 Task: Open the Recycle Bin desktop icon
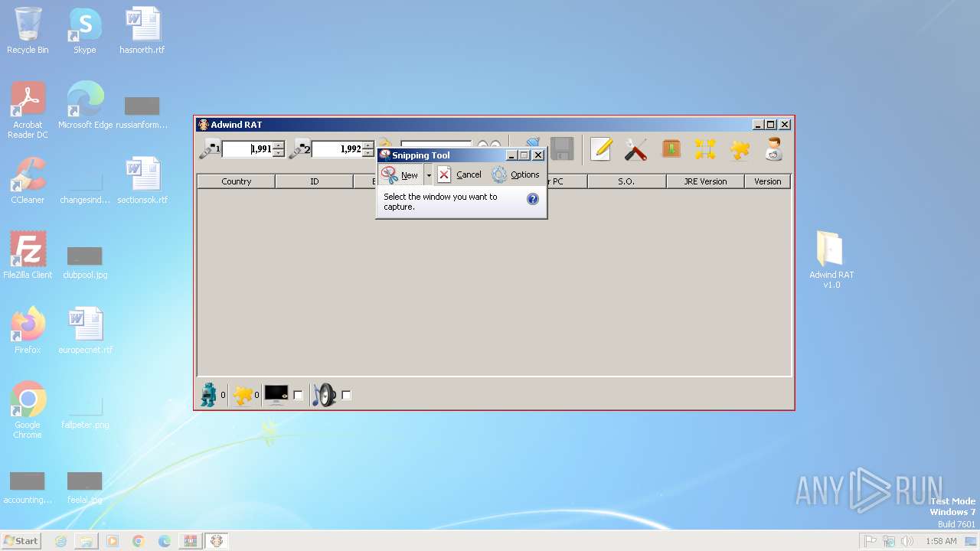pyautogui.click(x=28, y=31)
